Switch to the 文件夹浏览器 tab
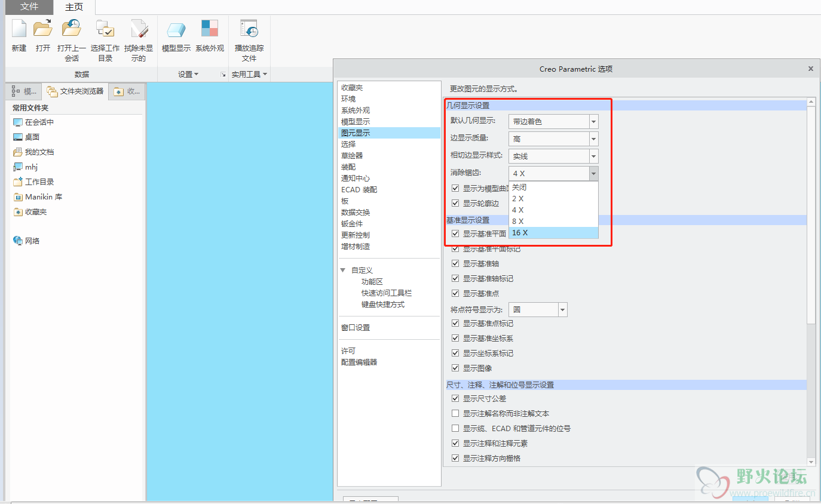This screenshot has height=504, width=821. [x=75, y=91]
